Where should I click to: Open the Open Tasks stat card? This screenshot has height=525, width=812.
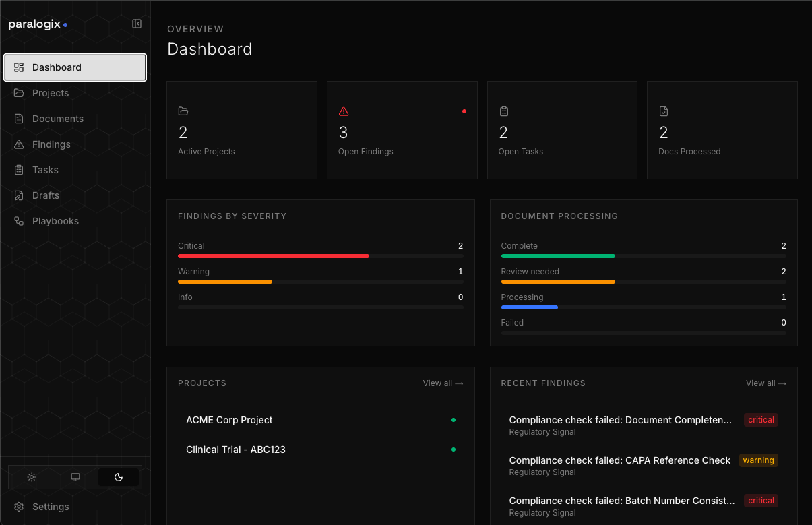click(x=562, y=130)
